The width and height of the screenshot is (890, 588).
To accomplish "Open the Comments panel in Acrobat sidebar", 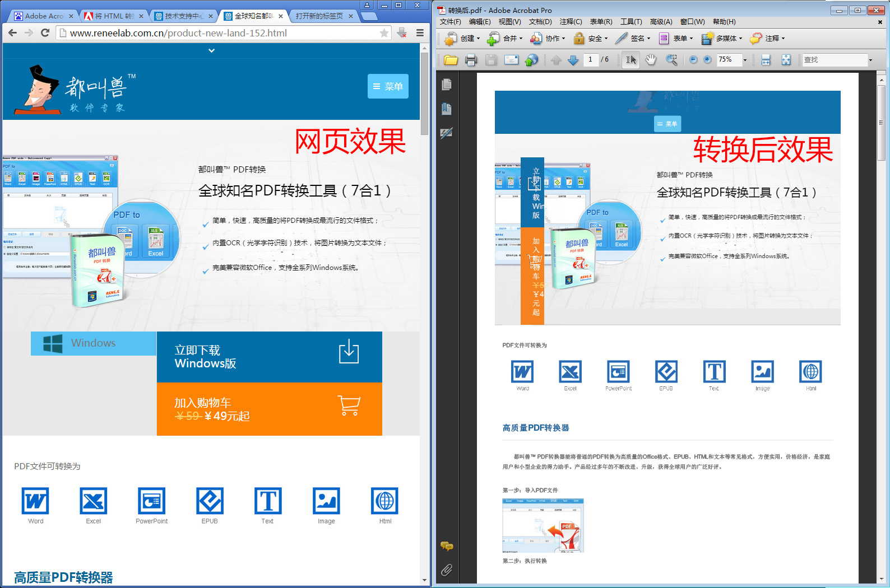I will tap(447, 546).
